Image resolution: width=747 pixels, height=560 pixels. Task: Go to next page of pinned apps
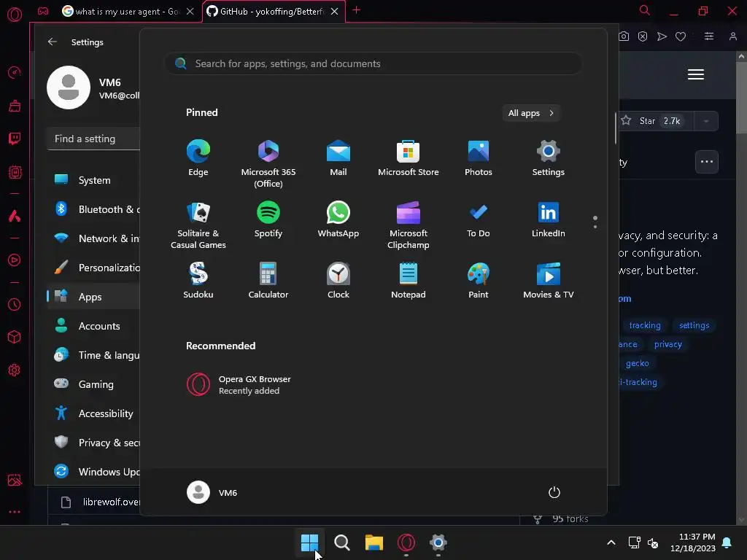click(595, 226)
